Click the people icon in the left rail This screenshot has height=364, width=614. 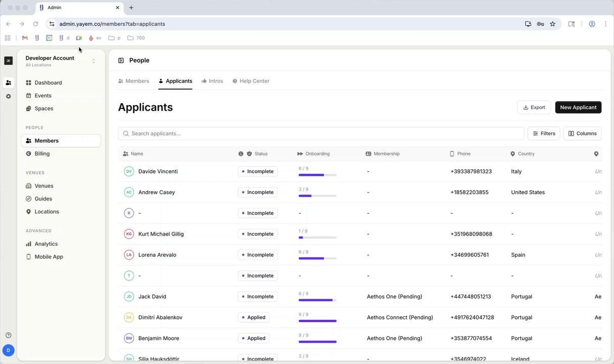[x=8, y=82]
